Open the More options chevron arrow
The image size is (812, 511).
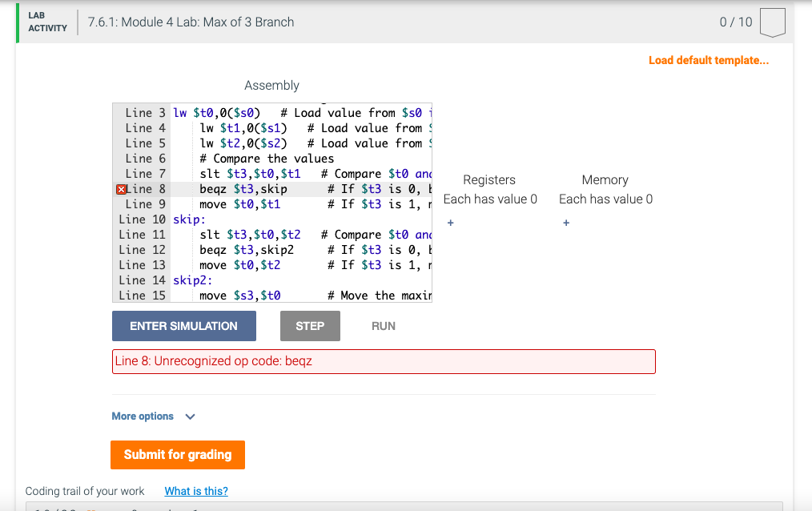[189, 416]
